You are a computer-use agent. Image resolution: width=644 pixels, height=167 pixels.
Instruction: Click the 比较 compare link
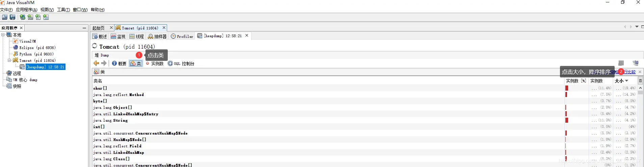coord(631,72)
